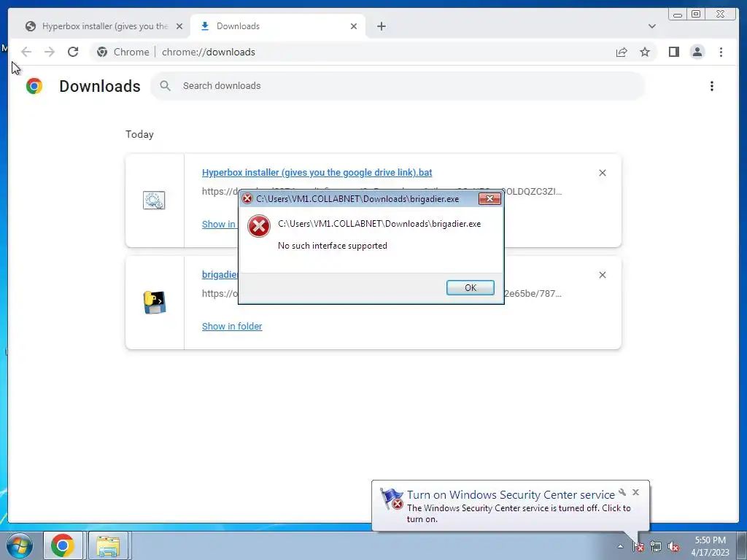Click the brigadier file name link
Screen dimensions: 747x560
point(220,275)
